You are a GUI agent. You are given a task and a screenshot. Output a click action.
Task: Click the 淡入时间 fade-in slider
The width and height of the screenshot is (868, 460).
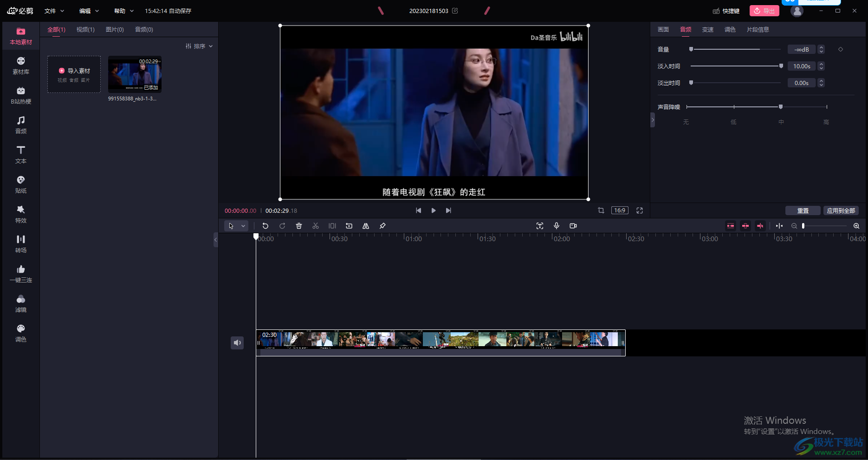click(x=736, y=66)
